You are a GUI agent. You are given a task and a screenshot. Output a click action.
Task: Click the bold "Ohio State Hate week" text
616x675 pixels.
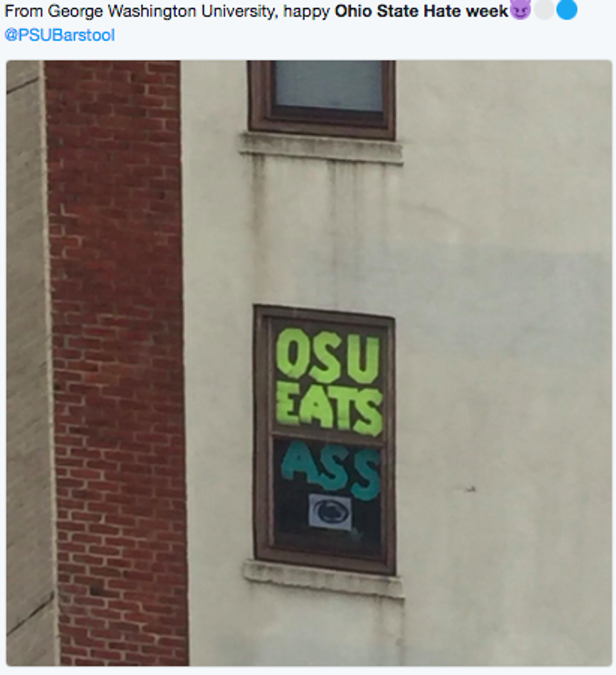click(421, 11)
